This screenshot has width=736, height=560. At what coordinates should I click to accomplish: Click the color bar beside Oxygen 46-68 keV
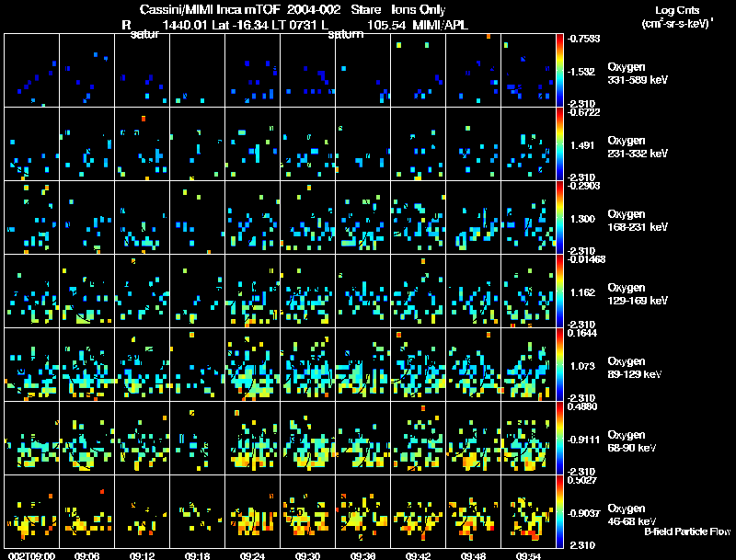(x=559, y=512)
